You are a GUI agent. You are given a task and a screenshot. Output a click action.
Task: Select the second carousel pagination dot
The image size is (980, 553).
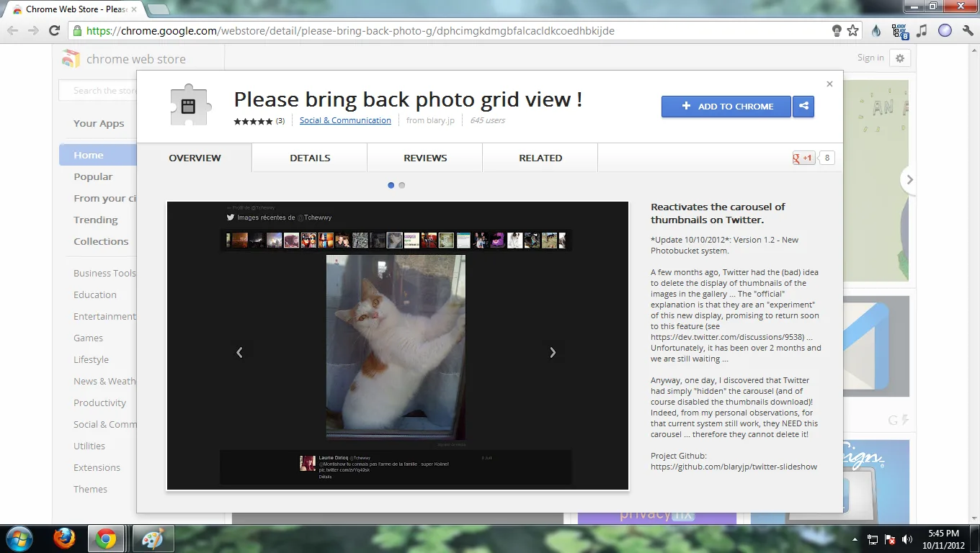coord(402,185)
